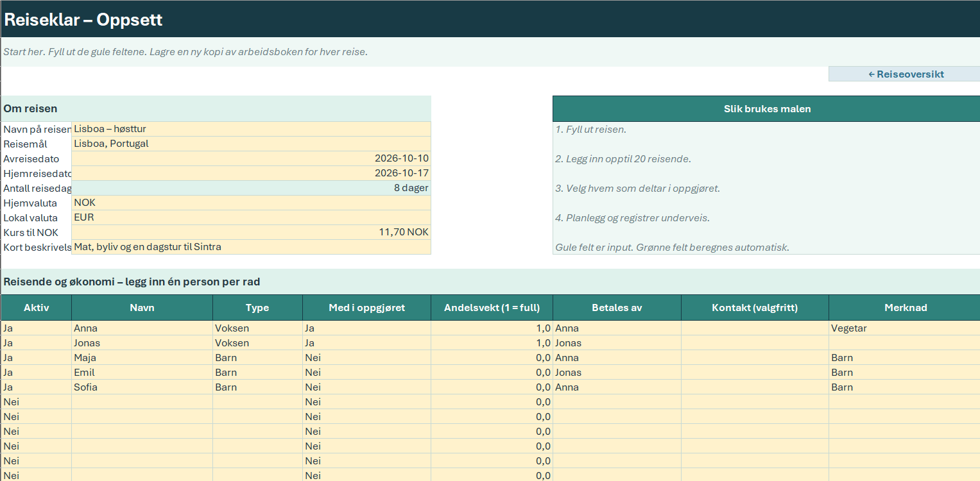Select Emil's Betales av cell showing Jonas
The width and height of the screenshot is (980, 481).
(617, 373)
